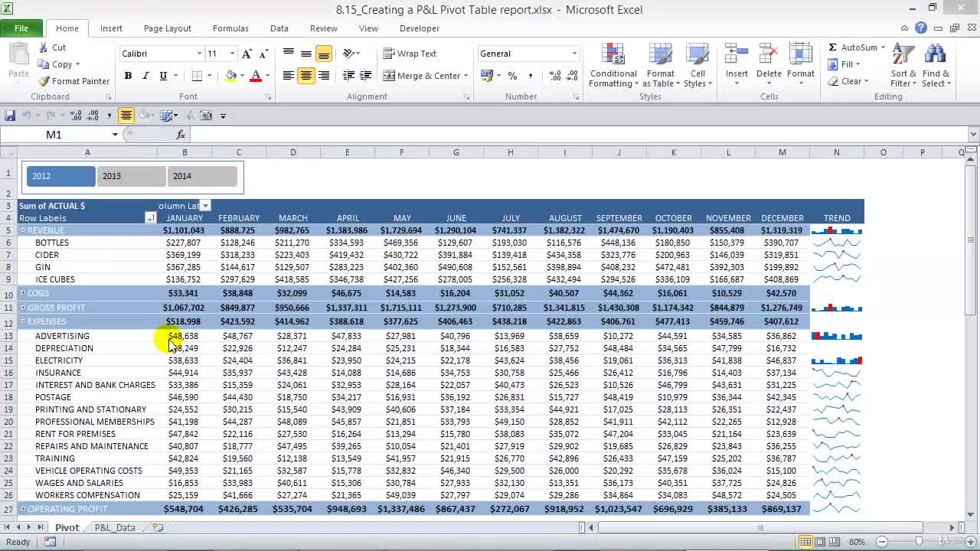Viewport: 980px width, 551px height.
Task: Open the File tab
Action: tap(21, 28)
